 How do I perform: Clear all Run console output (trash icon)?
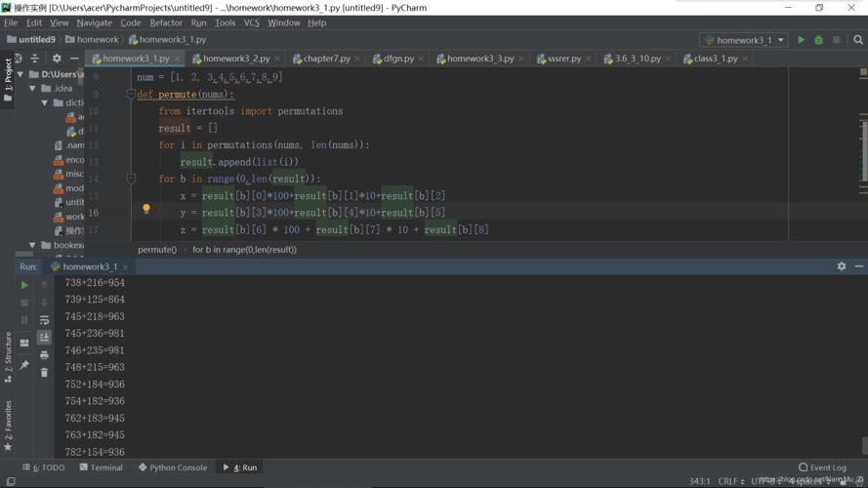44,372
